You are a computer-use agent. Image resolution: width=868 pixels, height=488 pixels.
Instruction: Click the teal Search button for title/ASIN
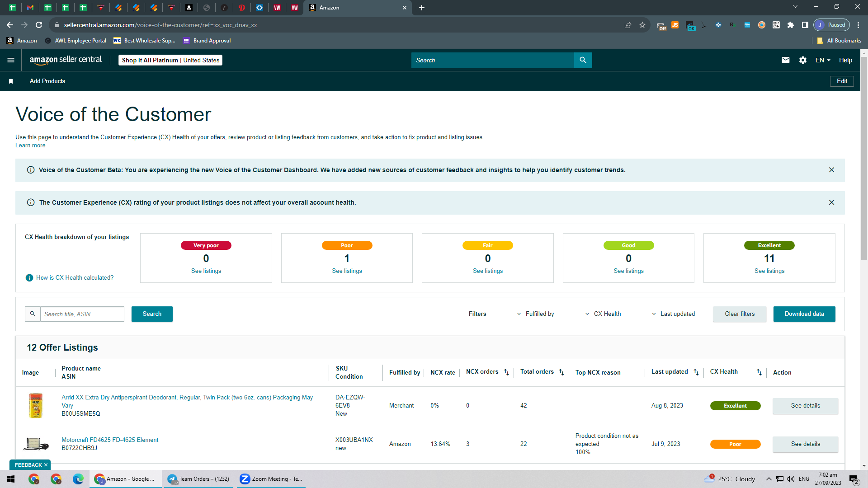[152, 314]
